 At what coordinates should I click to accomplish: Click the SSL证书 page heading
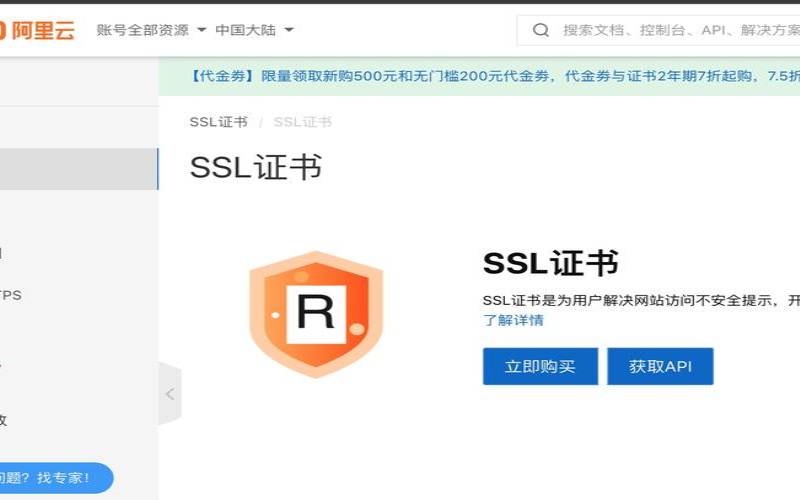coord(256,167)
